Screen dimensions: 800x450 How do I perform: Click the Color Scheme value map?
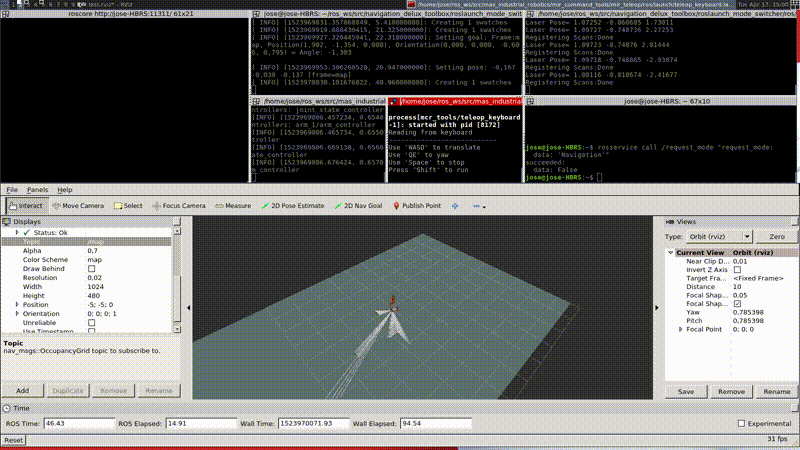(x=94, y=260)
